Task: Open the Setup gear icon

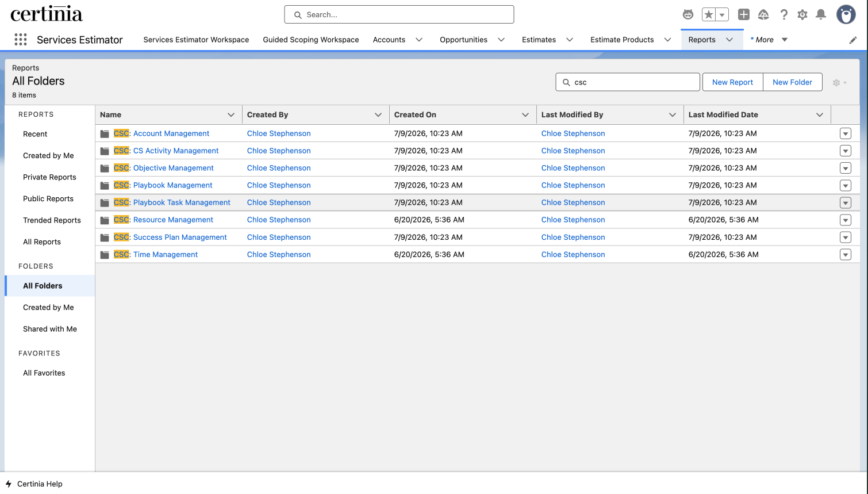Action: [x=802, y=14]
